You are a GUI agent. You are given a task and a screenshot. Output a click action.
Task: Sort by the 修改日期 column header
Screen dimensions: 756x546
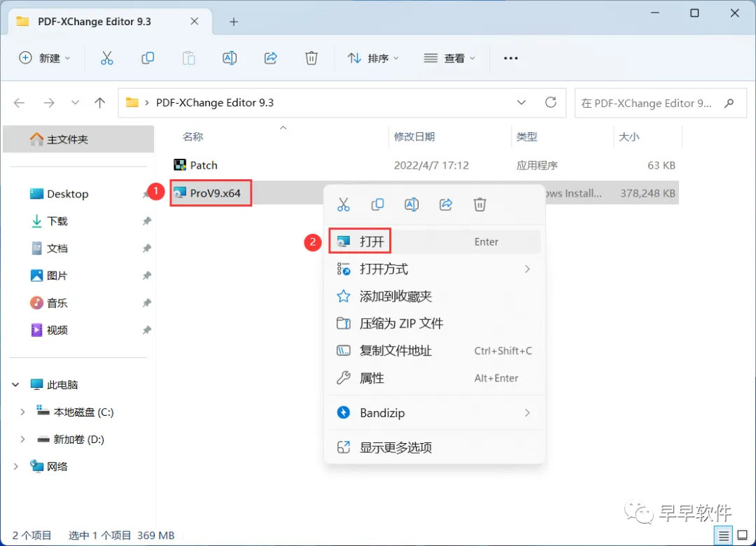[x=414, y=136]
